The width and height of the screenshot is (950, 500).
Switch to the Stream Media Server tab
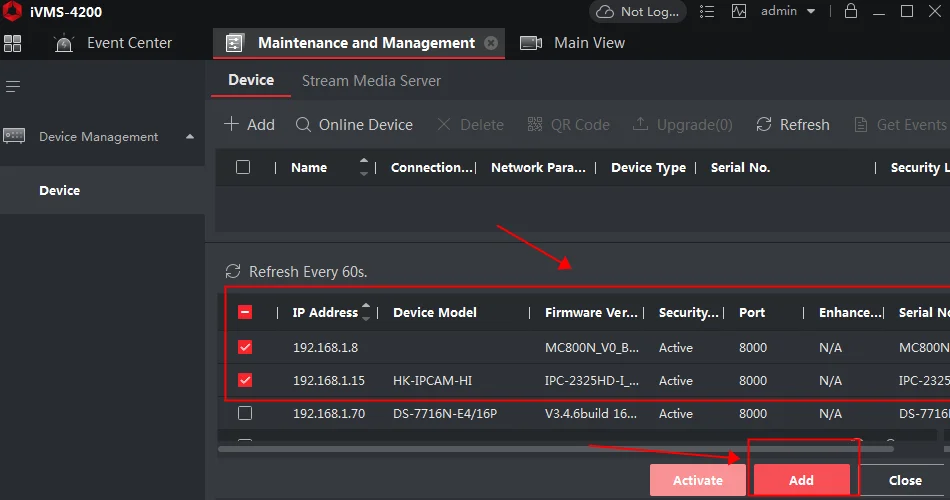tap(371, 80)
